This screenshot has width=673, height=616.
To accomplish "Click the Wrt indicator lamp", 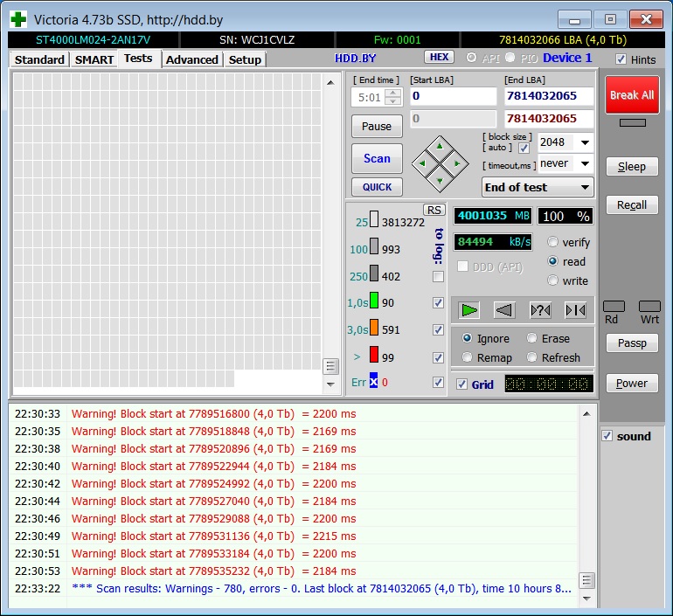I will 649,307.
